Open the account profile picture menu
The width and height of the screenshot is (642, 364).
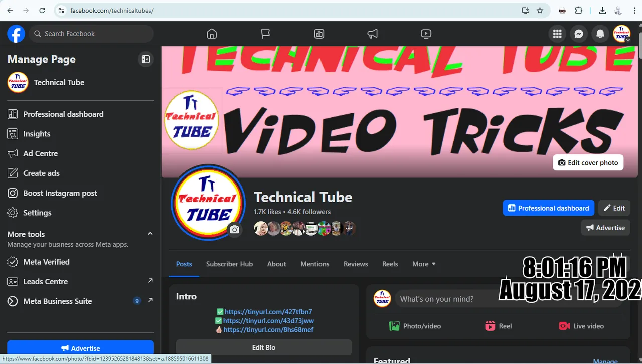(x=622, y=34)
